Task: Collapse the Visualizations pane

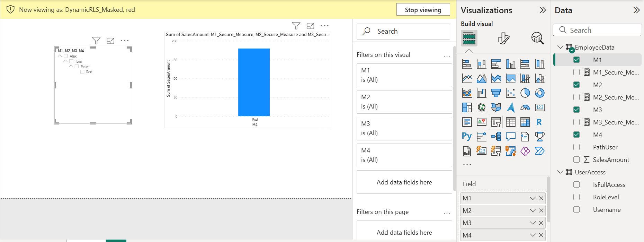Action: (543, 10)
